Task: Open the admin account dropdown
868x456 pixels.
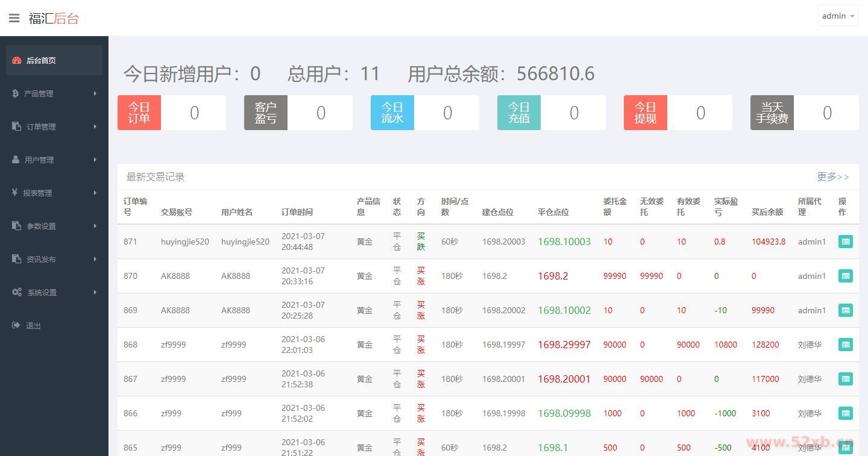Action: click(838, 15)
